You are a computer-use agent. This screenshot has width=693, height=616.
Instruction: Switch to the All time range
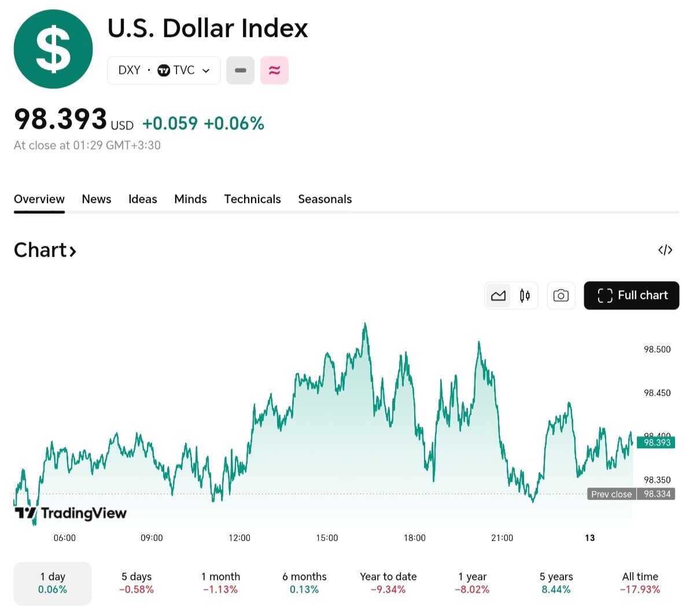click(640, 583)
